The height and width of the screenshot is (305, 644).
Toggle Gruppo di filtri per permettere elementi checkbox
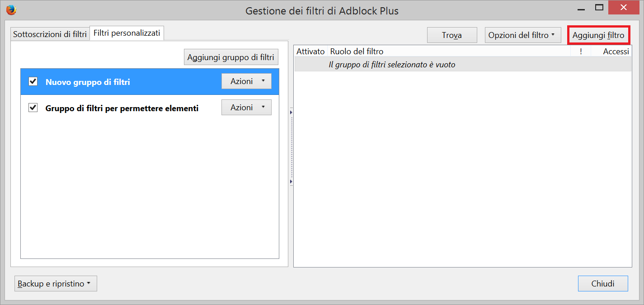tap(33, 108)
